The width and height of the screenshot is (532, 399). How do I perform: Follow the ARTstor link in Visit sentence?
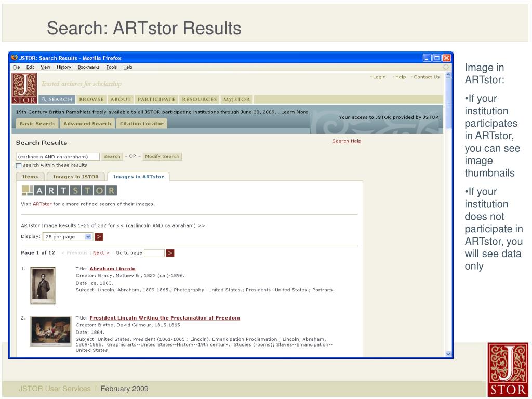pyautogui.click(x=42, y=204)
